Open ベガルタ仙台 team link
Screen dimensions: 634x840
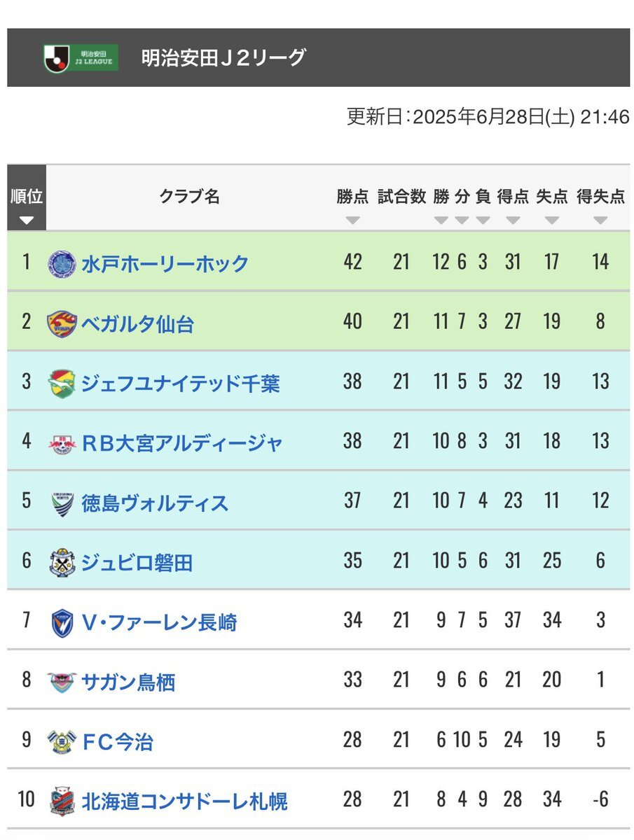pos(138,324)
